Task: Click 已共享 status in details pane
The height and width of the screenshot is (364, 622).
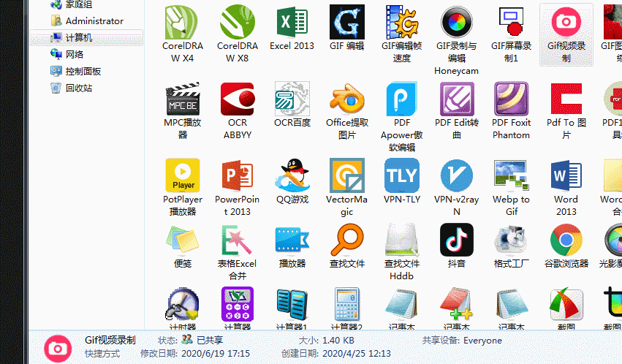Action: coord(210,340)
